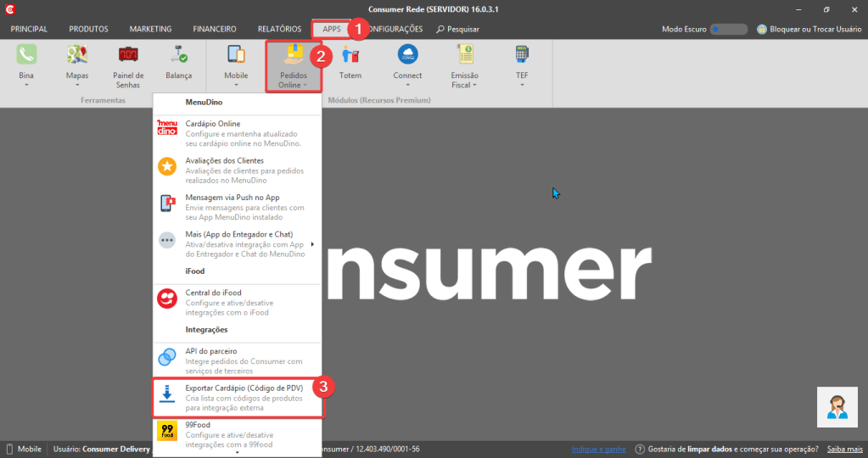Click the Indique e ganhe link

click(x=598, y=450)
